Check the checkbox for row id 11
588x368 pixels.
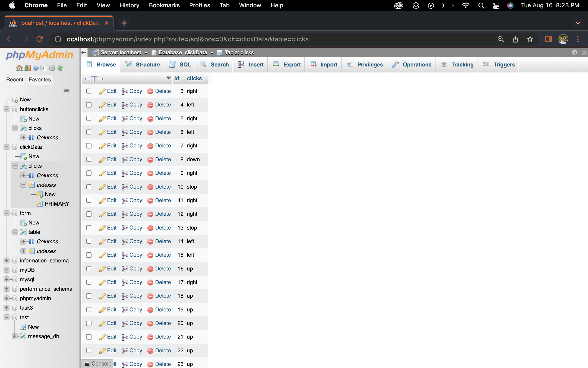[89, 200]
